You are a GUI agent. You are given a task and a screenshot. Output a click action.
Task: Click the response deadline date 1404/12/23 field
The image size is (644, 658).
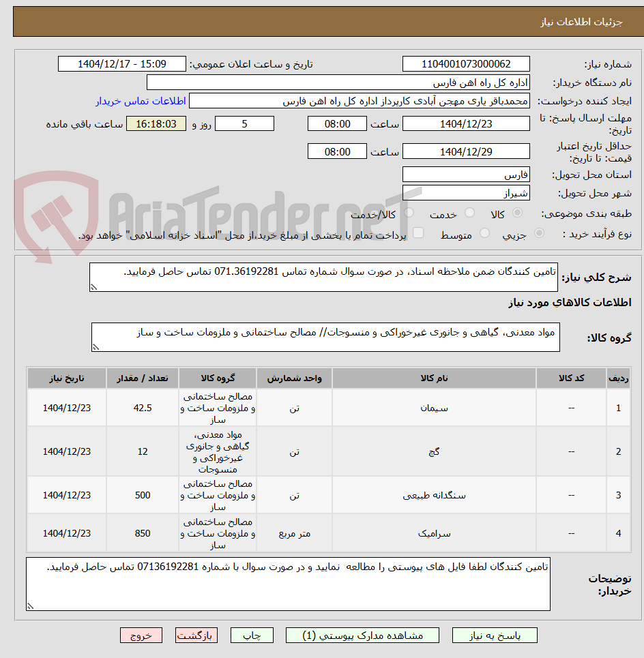click(466, 124)
